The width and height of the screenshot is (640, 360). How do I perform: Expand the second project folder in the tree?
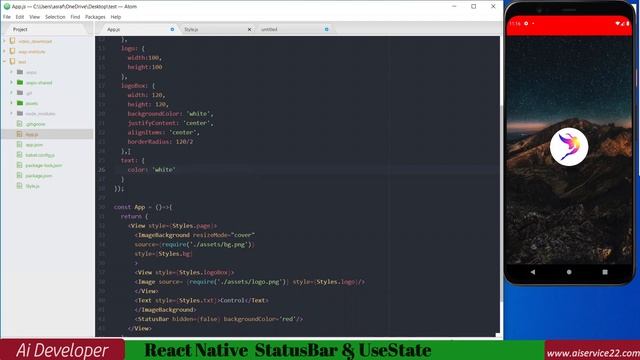4,52
